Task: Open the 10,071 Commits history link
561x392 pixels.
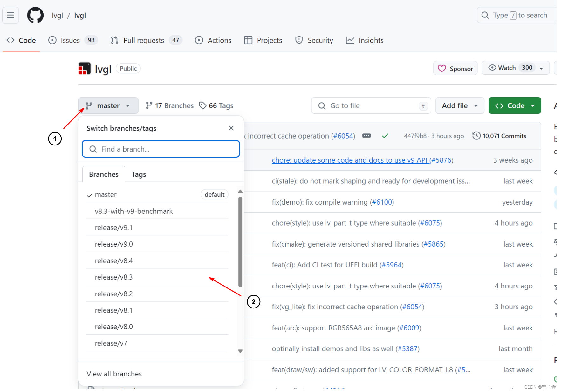Action: coord(499,136)
